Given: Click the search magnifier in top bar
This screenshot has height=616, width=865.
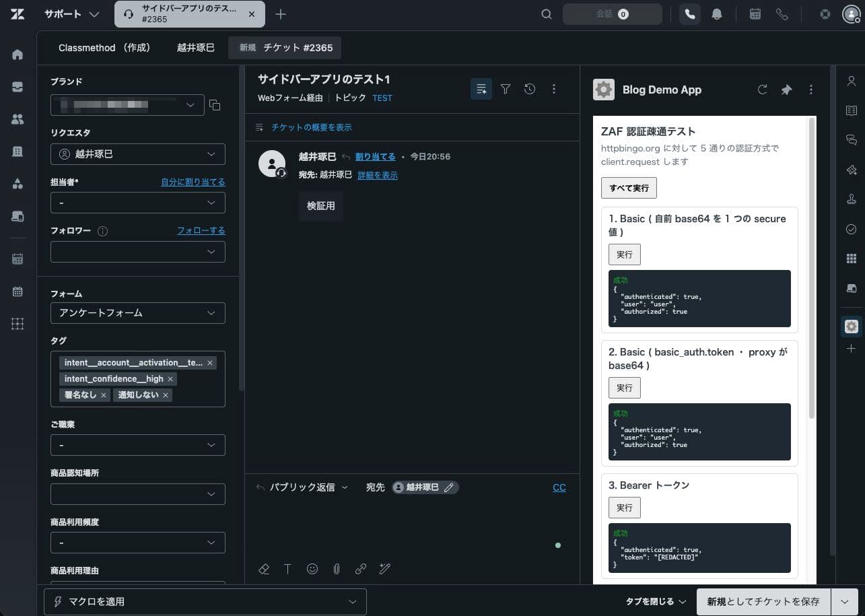Looking at the screenshot, I should coord(547,14).
